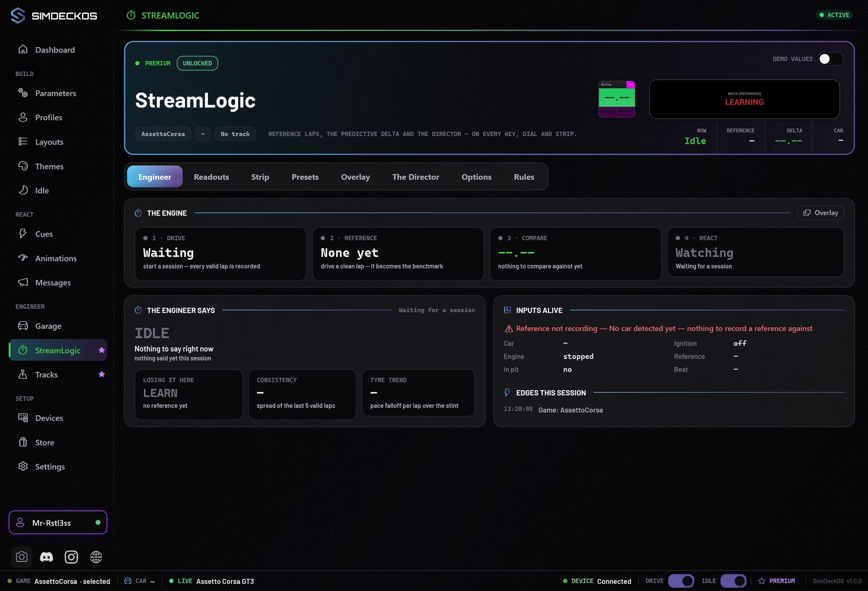Click the AssettoCorsa game chip in the header
Screen dimensions: 868x591
(163, 134)
